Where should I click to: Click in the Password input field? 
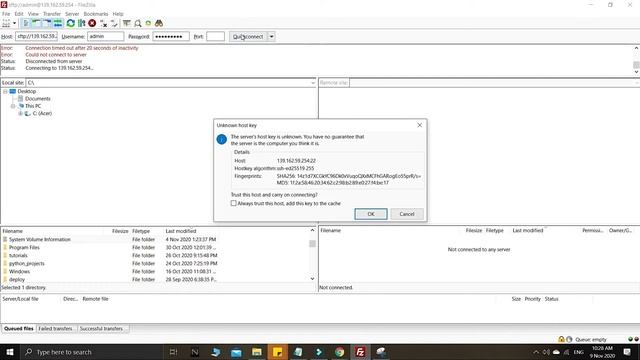[171, 36]
